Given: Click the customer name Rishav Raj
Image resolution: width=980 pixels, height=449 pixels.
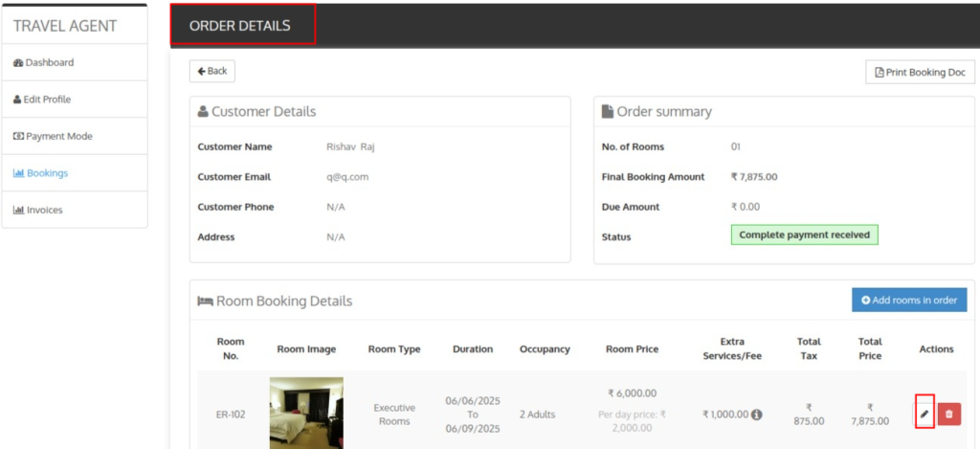Looking at the screenshot, I should pyautogui.click(x=350, y=147).
